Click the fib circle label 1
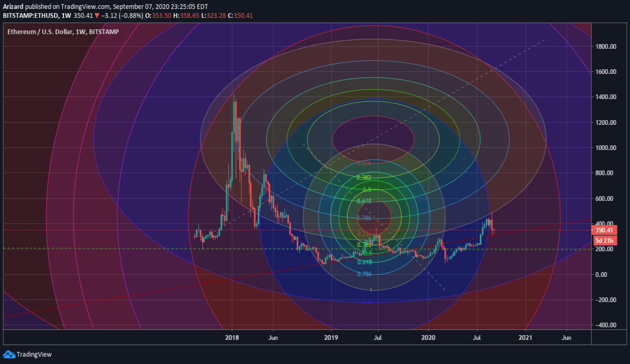The image size is (630, 364). point(371,290)
